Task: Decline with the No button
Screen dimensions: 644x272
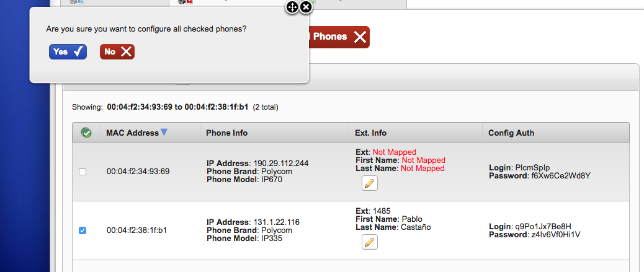Action: 117,52
